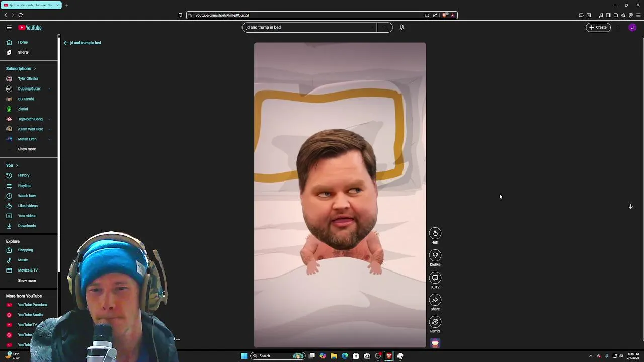Open Microsoft Edge from the taskbar
The height and width of the screenshot is (362, 644).
(345, 356)
